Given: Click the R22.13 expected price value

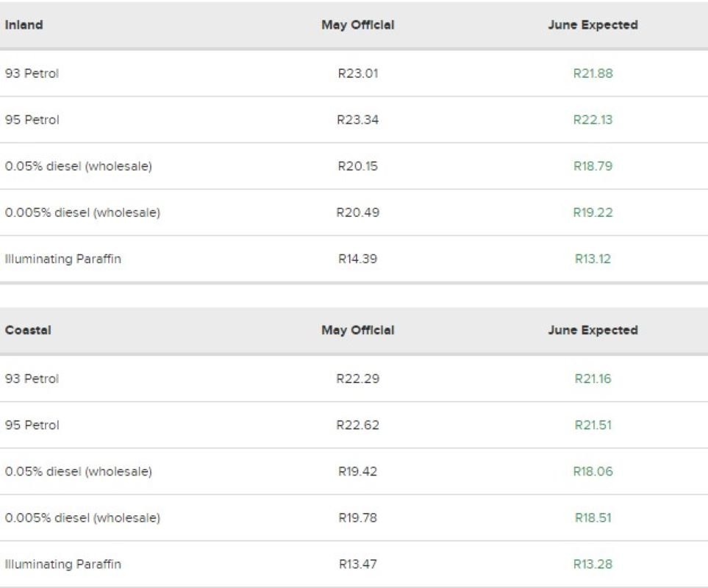Looking at the screenshot, I should [593, 120].
